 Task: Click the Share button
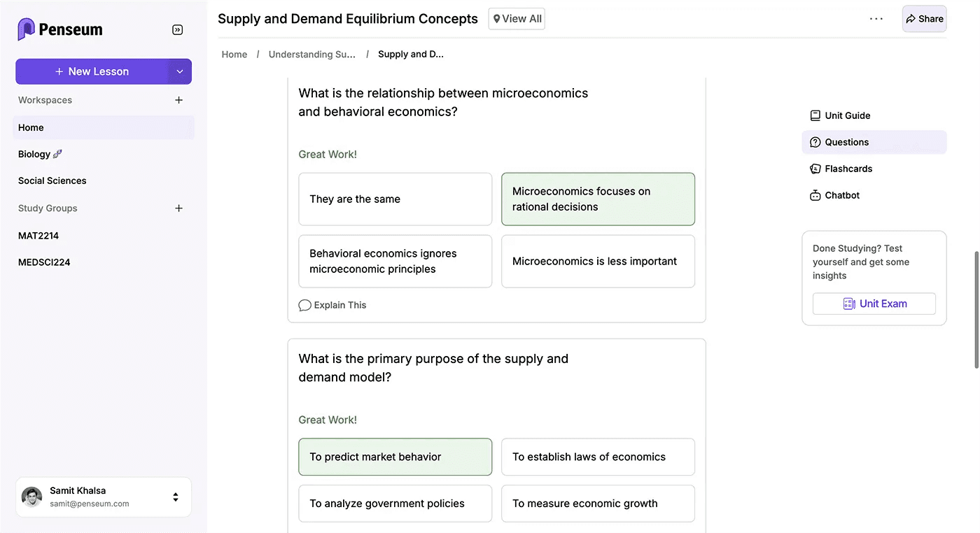pyautogui.click(x=924, y=19)
